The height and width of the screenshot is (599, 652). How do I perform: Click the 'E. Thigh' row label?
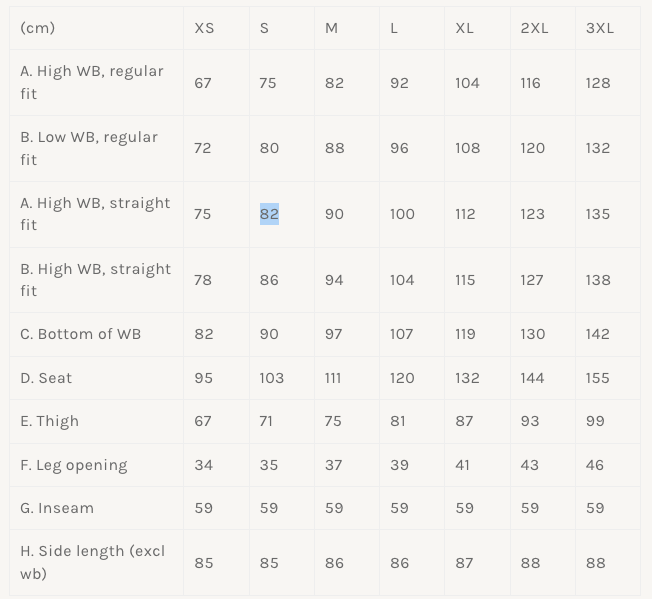point(49,422)
